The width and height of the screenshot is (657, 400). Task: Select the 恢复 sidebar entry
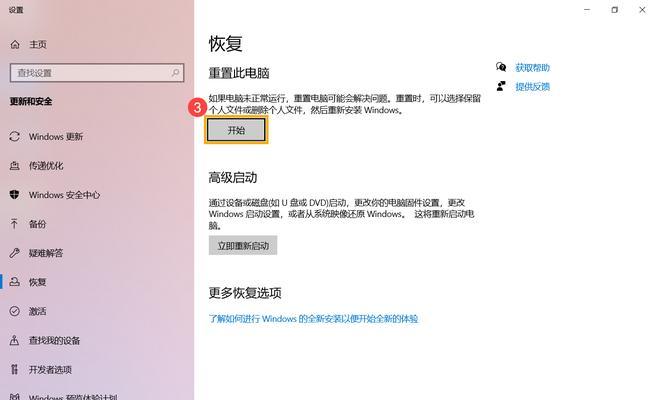(x=37, y=282)
